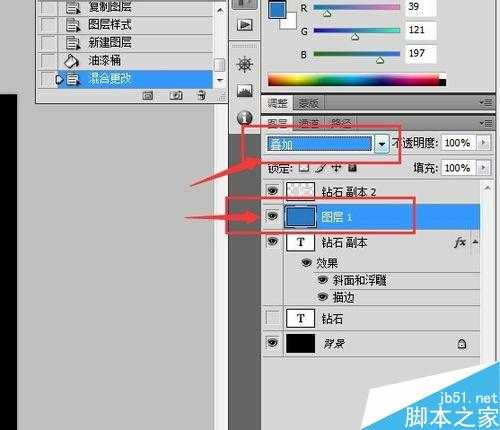Click the black 背景 layer thumbnail

(300, 343)
